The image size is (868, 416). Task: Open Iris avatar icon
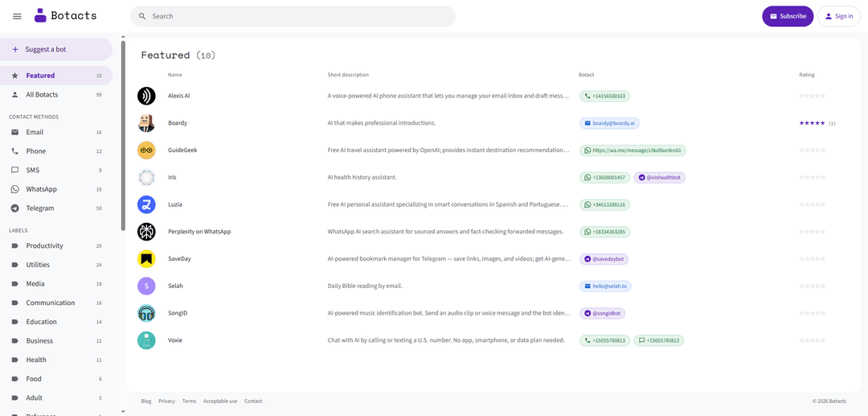click(146, 177)
